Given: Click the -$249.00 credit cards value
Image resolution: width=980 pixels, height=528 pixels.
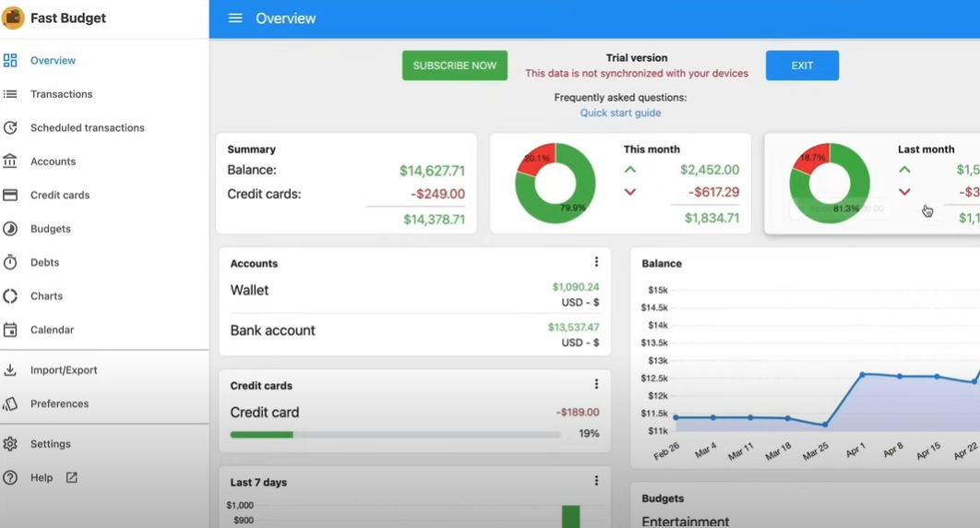Looking at the screenshot, I should coord(437,195).
